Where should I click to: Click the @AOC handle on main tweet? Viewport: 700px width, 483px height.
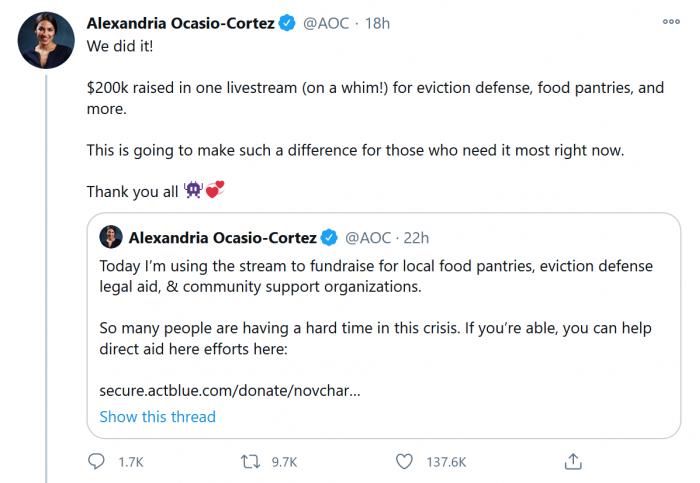(x=326, y=23)
